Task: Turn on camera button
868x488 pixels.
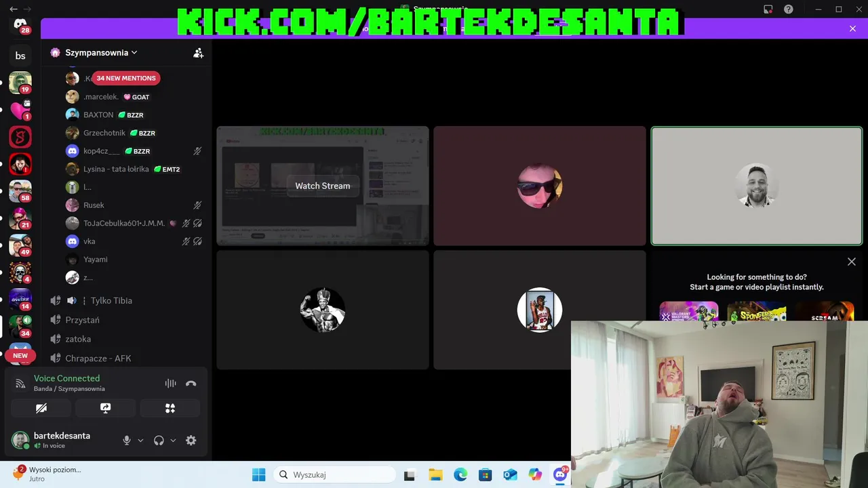Action: [x=41, y=408]
